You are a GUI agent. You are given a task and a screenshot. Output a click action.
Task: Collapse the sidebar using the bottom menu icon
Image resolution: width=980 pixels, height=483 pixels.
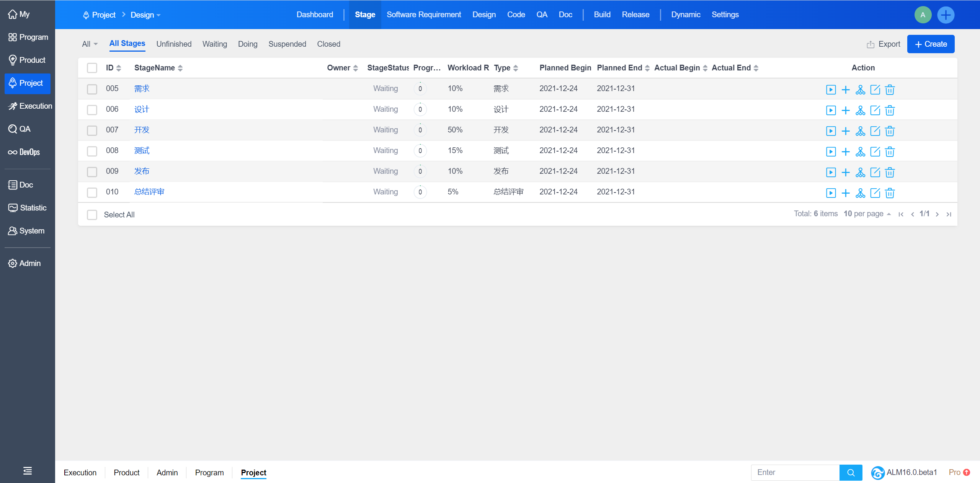(28, 471)
